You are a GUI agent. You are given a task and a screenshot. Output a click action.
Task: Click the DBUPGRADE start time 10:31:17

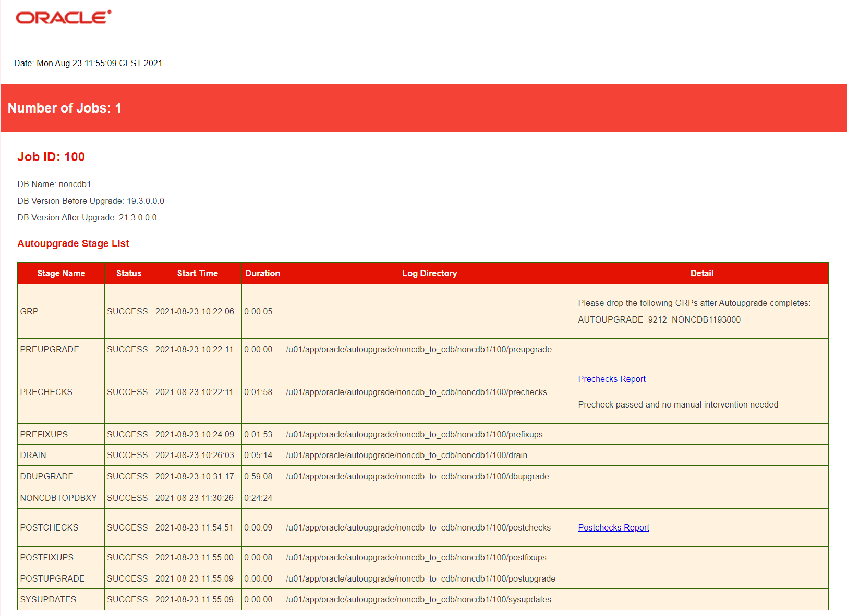(x=195, y=476)
